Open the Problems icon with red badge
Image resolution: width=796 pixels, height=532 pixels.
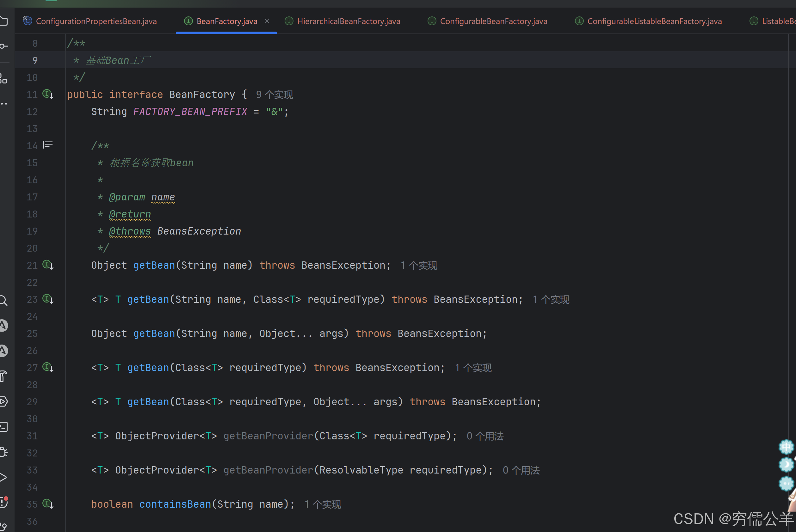(x=3, y=502)
